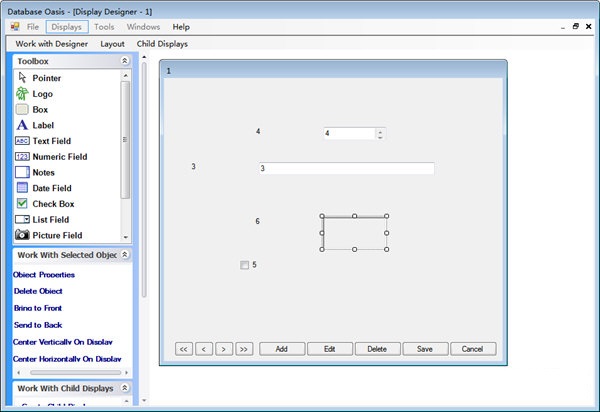Screen dimensions: 600x412
Task: Click Selected Object panel horizontal scrollbar
Action: click(75, 372)
